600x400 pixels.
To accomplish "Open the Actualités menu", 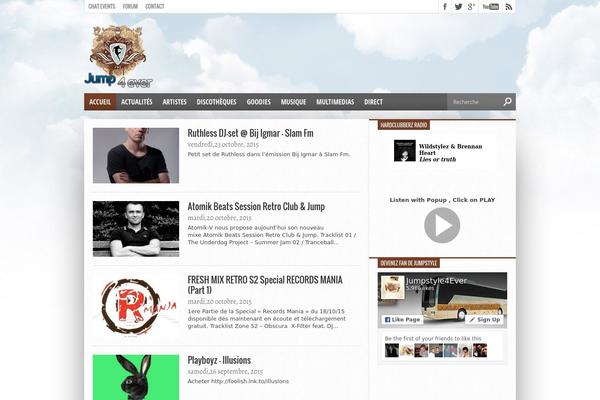I will tap(137, 102).
